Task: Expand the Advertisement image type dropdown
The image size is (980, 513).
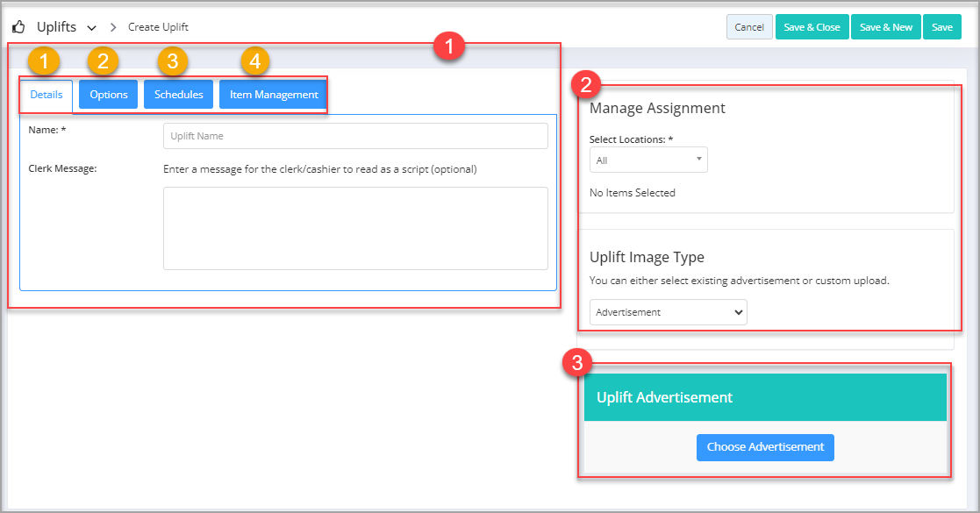Action: tap(669, 312)
